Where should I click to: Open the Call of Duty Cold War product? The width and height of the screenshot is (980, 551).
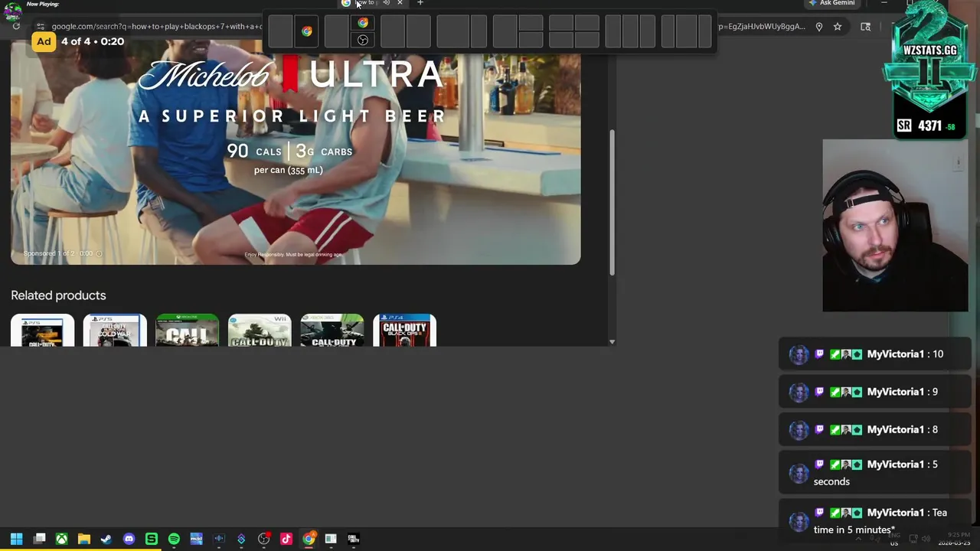click(x=115, y=330)
